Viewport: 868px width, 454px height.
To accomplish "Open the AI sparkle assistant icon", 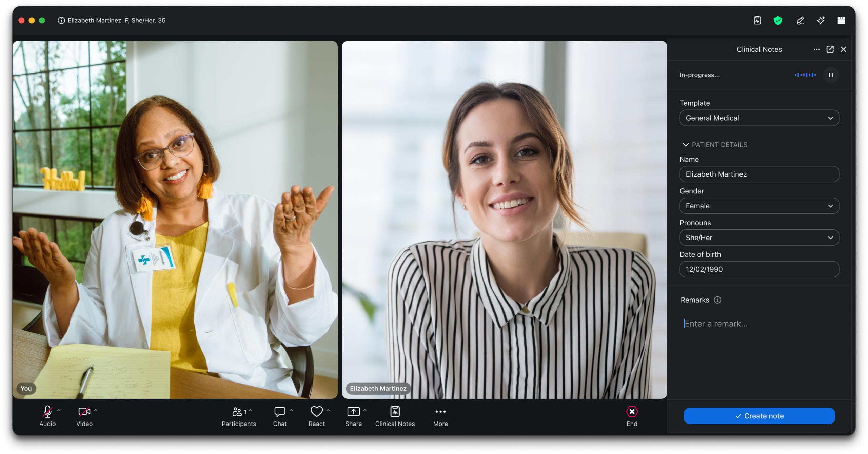I will (821, 21).
